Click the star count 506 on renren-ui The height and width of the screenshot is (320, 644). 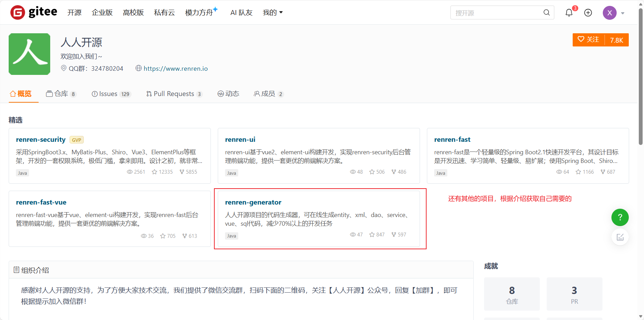click(x=377, y=172)
